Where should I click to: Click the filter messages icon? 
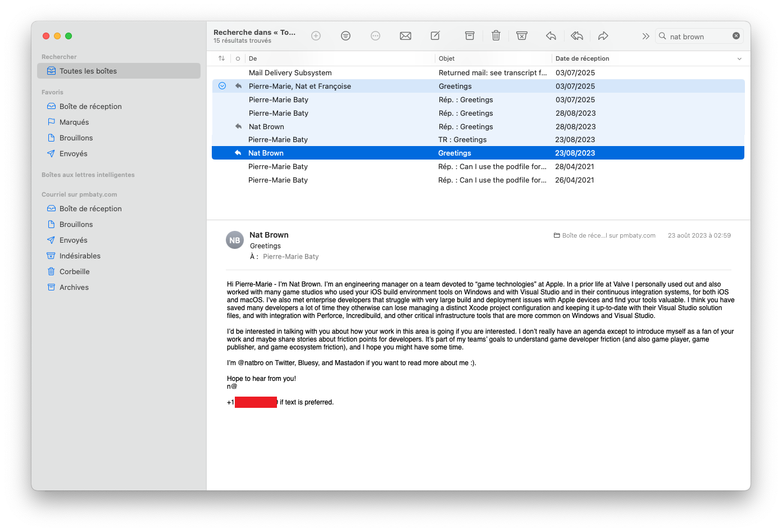tap(345, 36)
